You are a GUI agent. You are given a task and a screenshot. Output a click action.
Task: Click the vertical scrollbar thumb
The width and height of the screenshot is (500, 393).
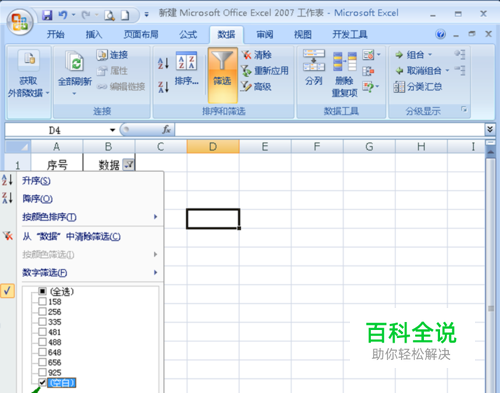pyautogui.click(x=491, y=308)
